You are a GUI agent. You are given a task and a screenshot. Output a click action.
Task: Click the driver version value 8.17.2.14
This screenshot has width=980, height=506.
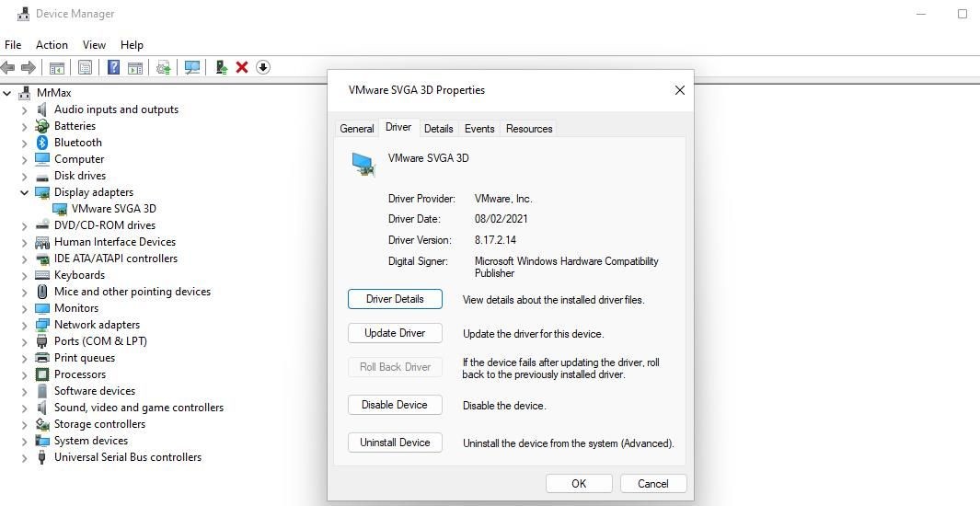pos(495,240)
